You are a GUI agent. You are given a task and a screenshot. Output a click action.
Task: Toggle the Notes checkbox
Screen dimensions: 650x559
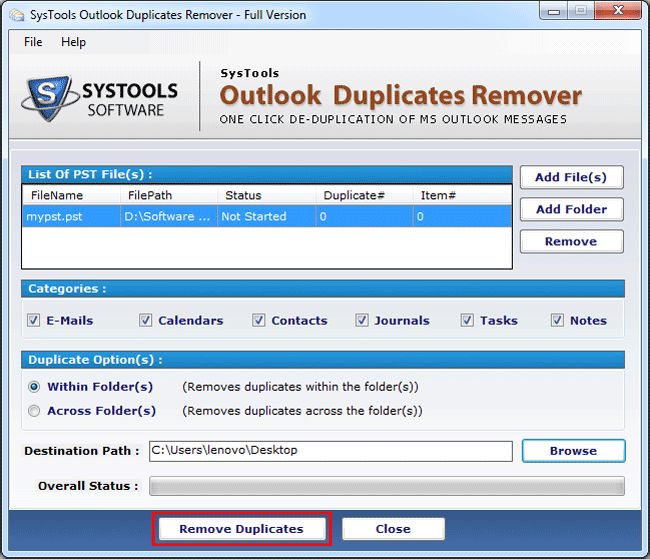(557, 321)
